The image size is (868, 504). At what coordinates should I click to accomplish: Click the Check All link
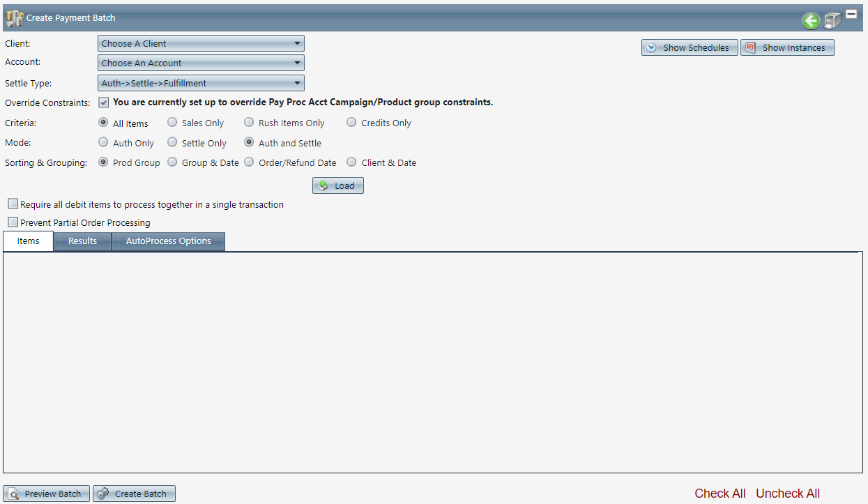(720, 494)
